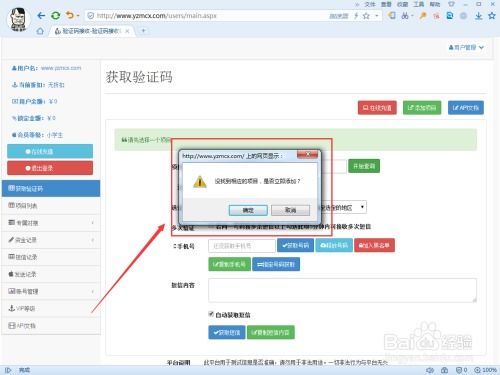Open the download icon in the browser toolbar
The image size is (500, 375).
(x=479, y=16)
